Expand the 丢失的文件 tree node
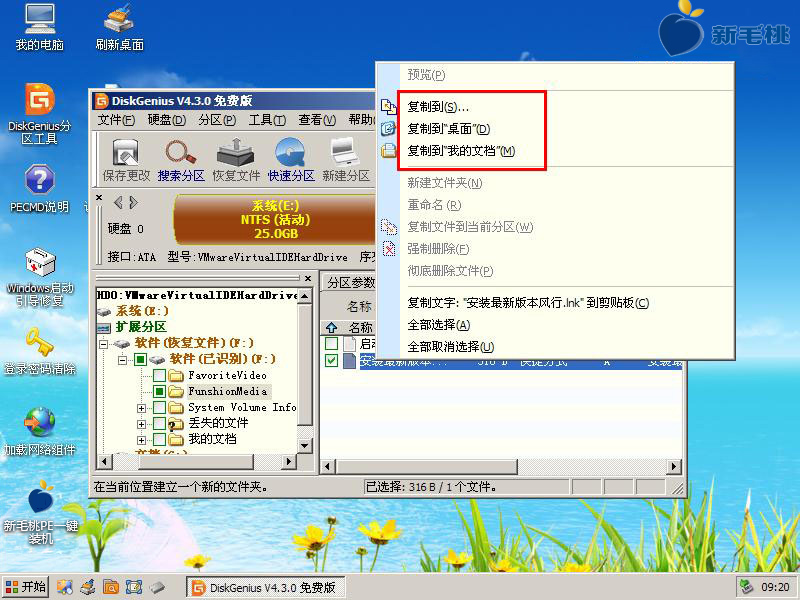 coord(141,424)
